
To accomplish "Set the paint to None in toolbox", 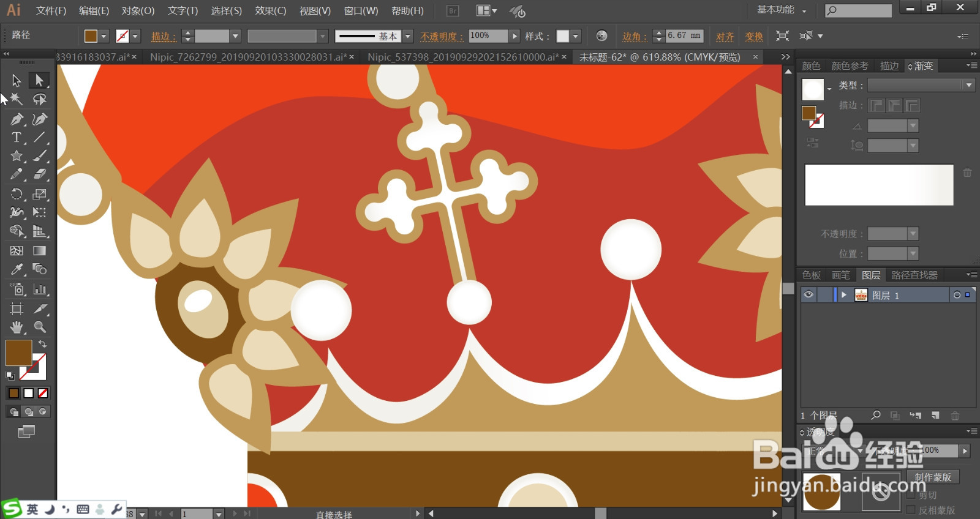I will 43,393.
